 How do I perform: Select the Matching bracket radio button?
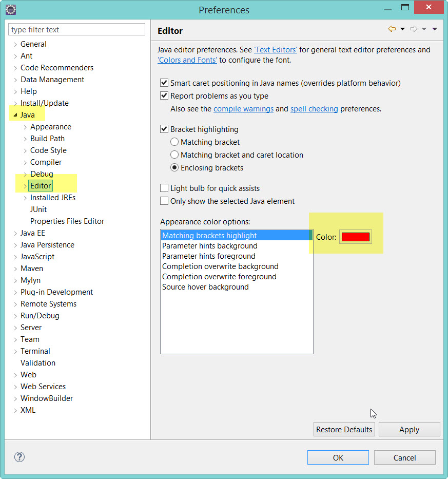coord(174,142)
